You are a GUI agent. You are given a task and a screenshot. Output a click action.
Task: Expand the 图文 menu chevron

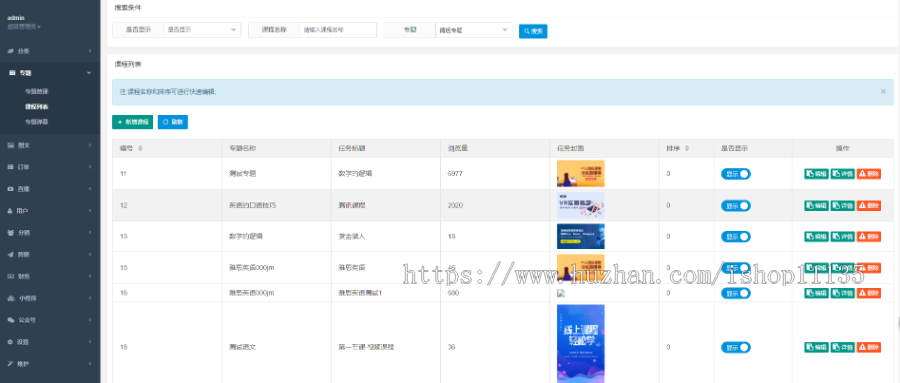pos(90,145)
